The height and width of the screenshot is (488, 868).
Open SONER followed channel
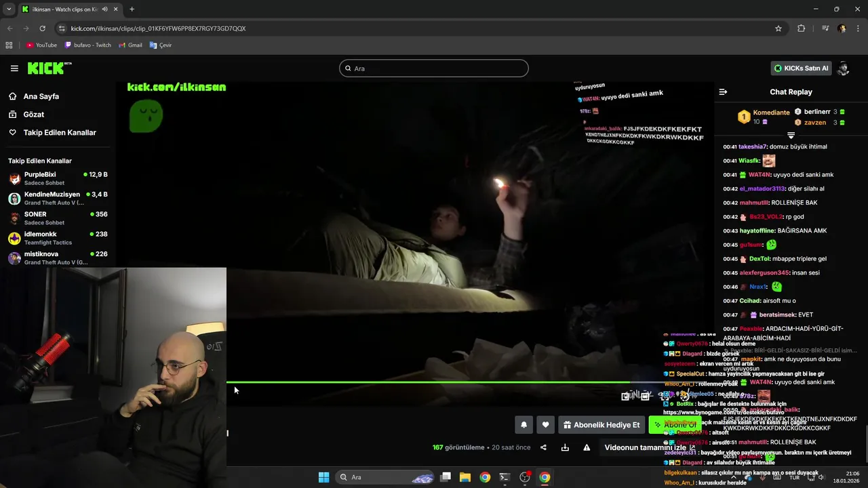(x=58, y=218)
